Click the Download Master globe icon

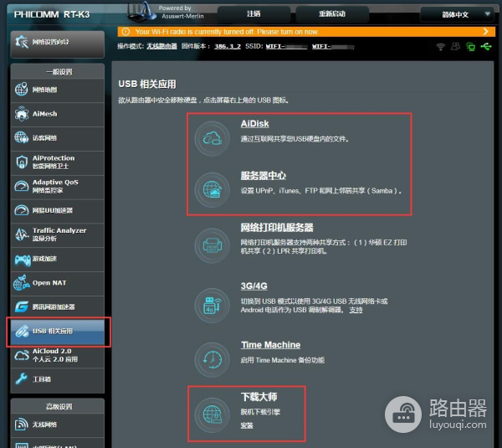point(213,415)
